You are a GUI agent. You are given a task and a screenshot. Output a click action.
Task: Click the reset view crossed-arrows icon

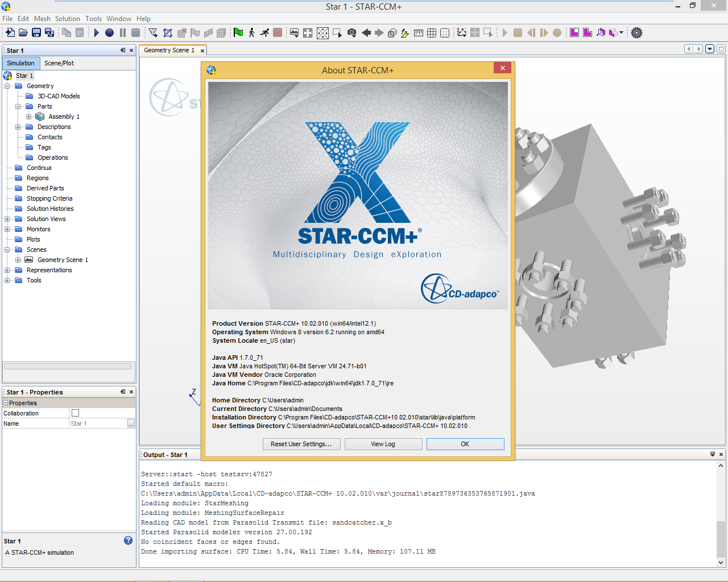[322, 33]
